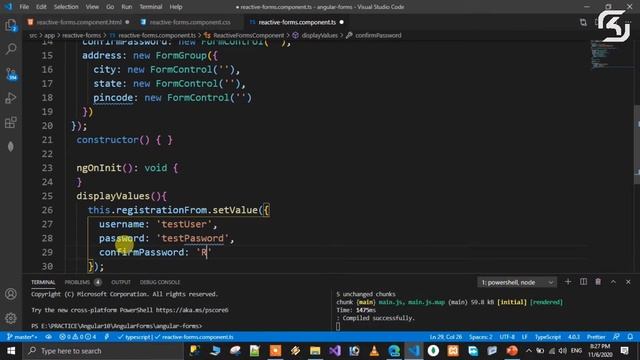Click the Prettier status bar item
640x360 pixels.
[x=596, y=337]
